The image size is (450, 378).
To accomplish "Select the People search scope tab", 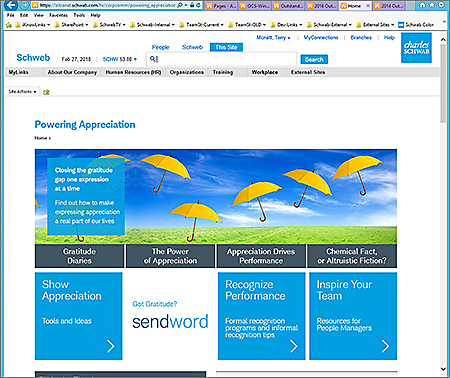I will point(160,47).
